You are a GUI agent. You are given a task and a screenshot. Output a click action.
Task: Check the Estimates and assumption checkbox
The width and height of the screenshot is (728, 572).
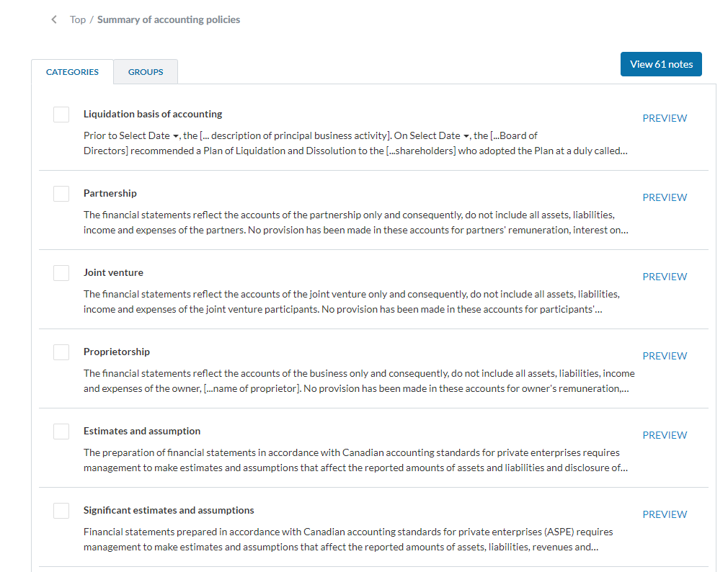point(61,432)
